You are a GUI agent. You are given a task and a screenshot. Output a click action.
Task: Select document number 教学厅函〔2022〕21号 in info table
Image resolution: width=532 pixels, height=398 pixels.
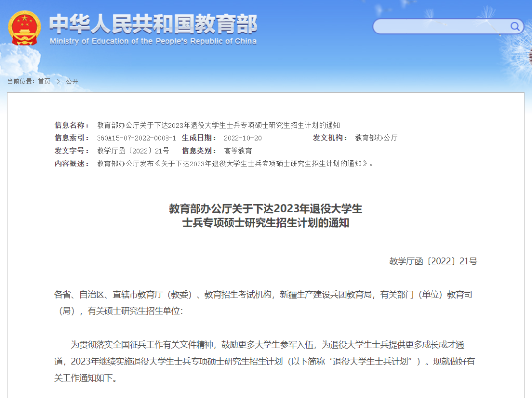pyautogui.click(x=133, y=151)
